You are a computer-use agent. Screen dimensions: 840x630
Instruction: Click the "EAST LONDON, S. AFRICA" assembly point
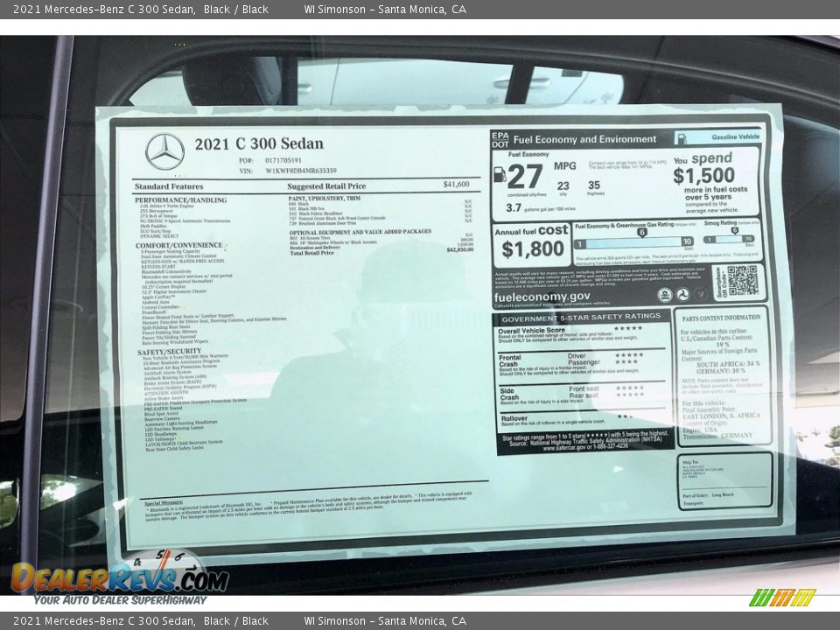coord(721,416)
